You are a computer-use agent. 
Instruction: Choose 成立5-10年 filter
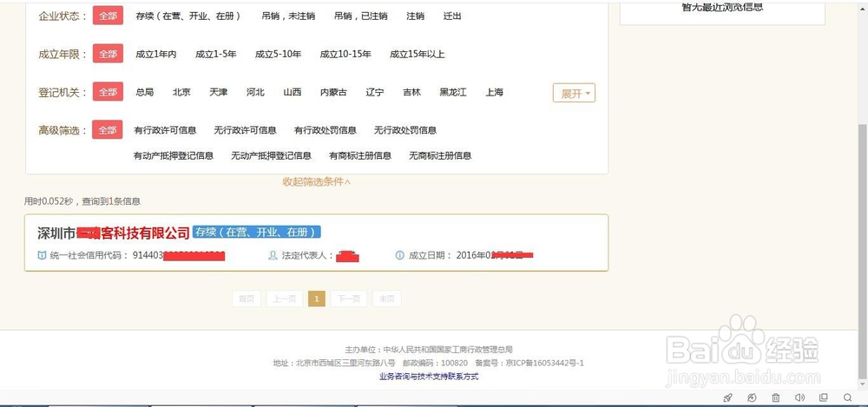click(x=278, y=55)
